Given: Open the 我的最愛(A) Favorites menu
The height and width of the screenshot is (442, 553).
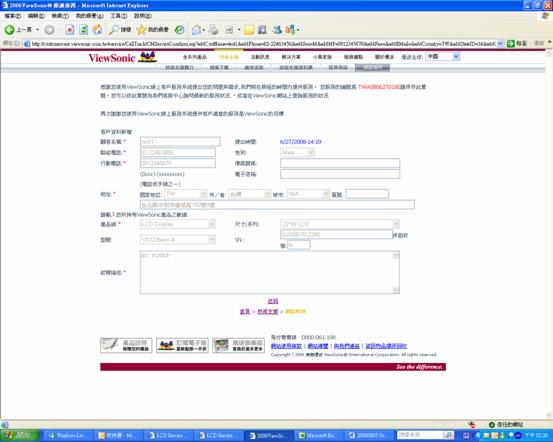Looking at the screenshot, I should [90, 16].
